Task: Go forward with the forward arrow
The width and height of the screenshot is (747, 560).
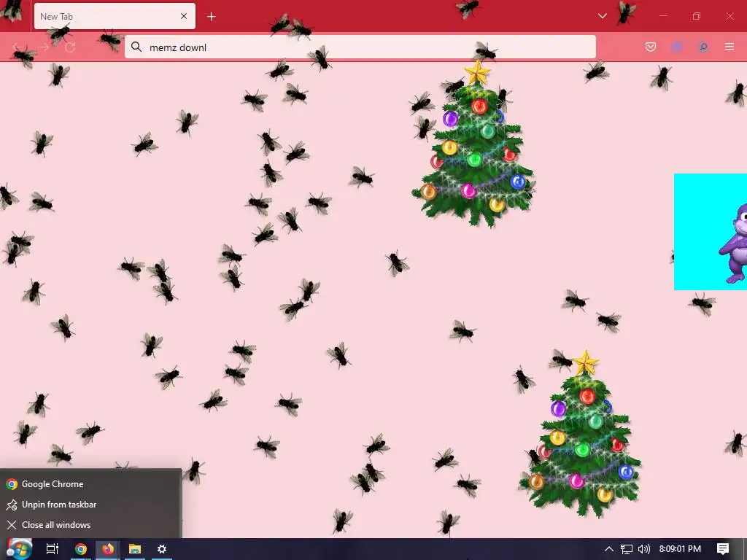Action: [44, 47]
